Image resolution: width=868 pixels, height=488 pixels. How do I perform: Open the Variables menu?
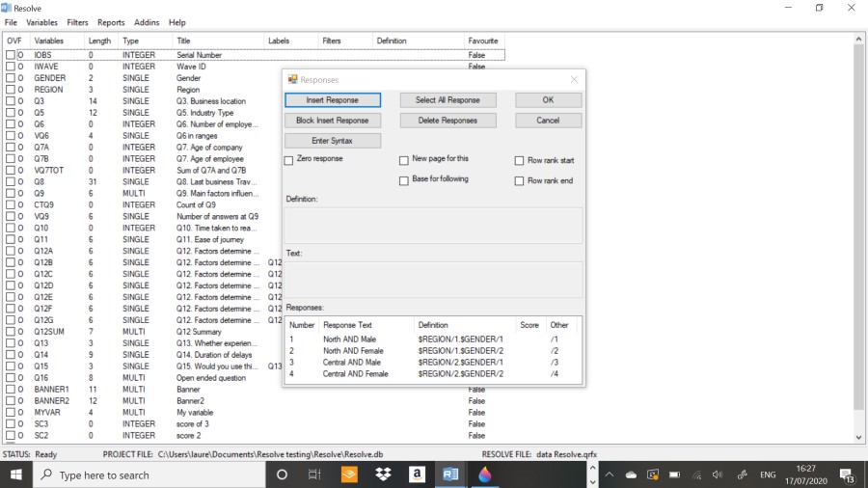(x=42, y=23)
